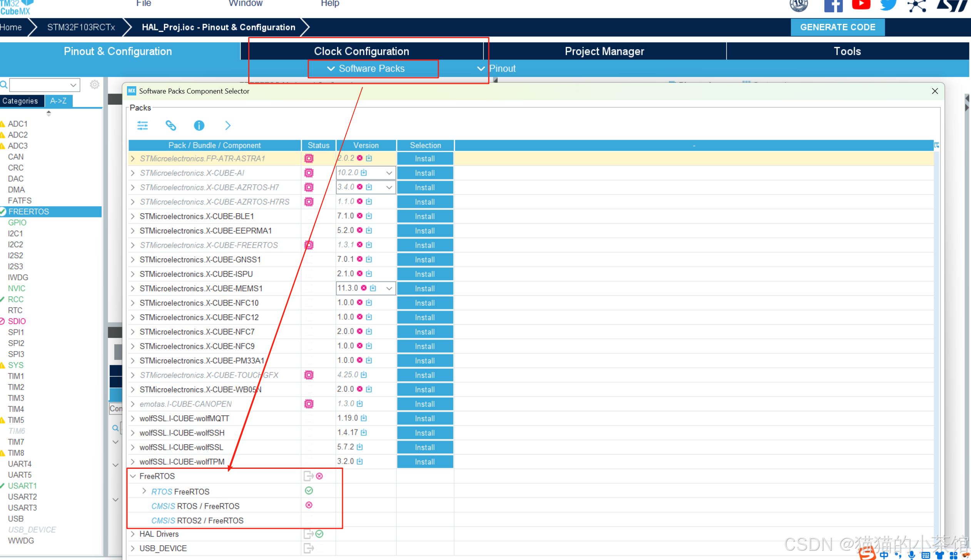
Task: Go to Home in the breadcrumb
Action: [x=11, y=27]
